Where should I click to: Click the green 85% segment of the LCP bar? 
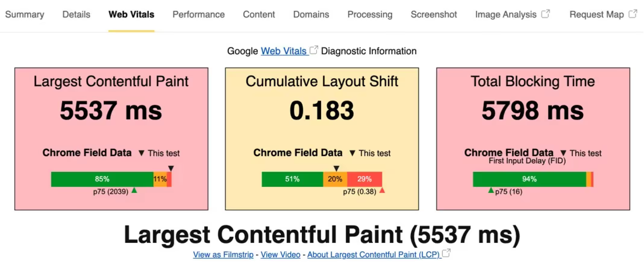coord(102,179)
